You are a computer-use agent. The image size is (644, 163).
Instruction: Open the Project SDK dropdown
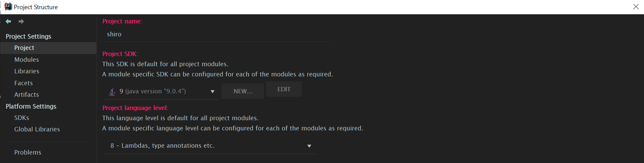pyautogui.click(x=212, y=91)
